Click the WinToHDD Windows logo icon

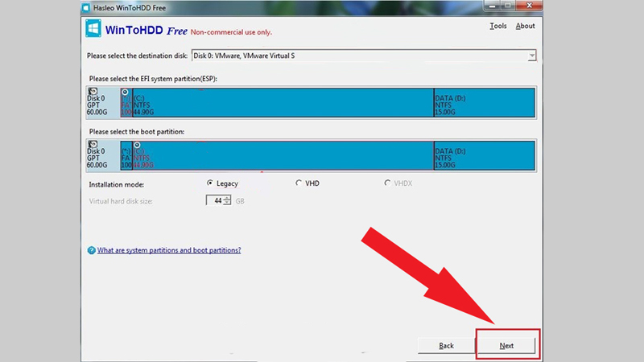point(93,28)
